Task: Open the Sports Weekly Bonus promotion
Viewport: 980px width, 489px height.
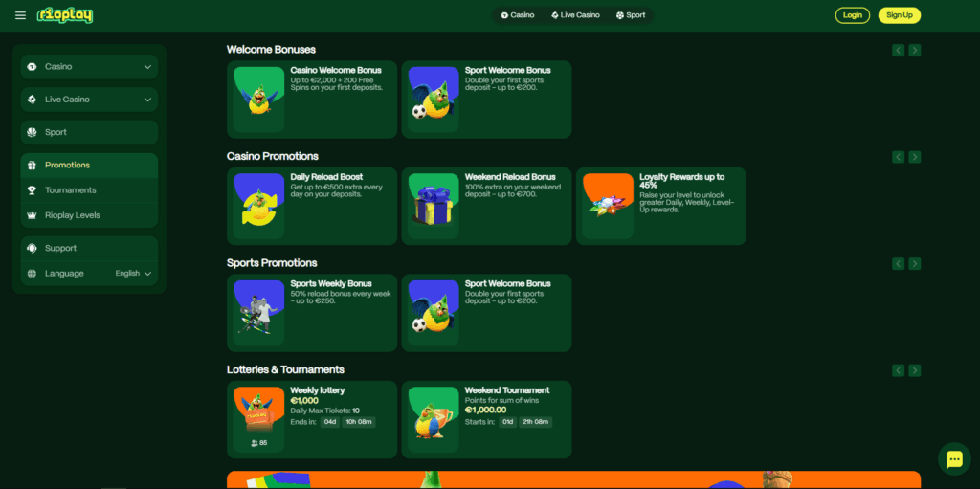Action: 330,284
